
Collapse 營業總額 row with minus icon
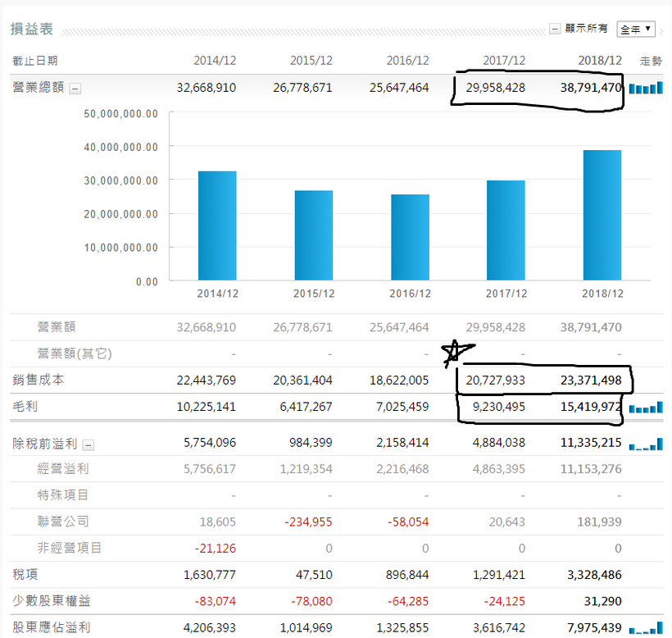pos(75,89)
